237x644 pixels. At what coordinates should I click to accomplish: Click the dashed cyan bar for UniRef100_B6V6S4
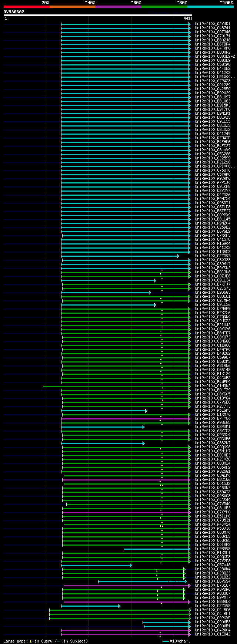pos(143,581)
